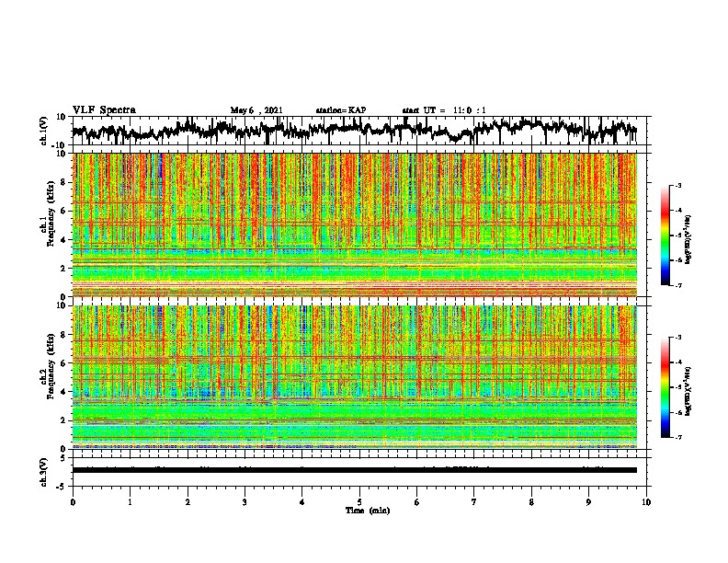728x563 pixels.
Task: Click the "-7" label on ch.2 colorbar
Action: [678, 437]
